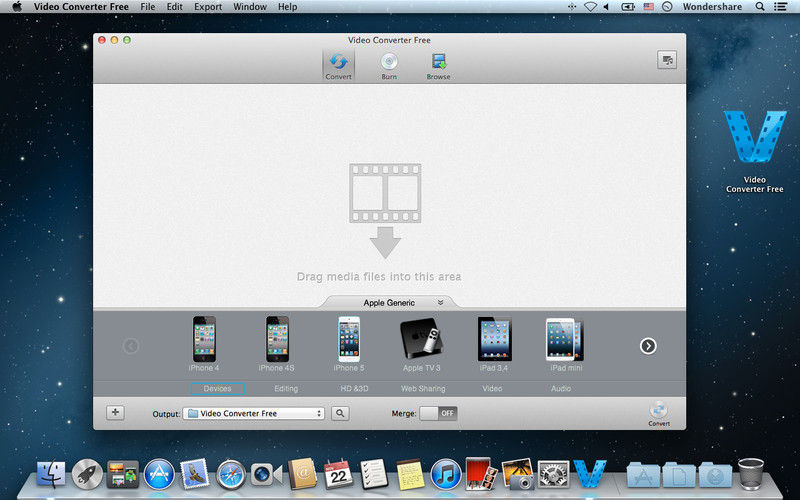Open media browser panel icon at top right
The height and width of the screenshot is (500, 800).
click(666, 60)
